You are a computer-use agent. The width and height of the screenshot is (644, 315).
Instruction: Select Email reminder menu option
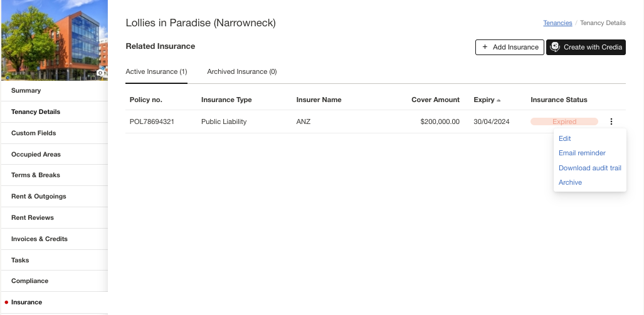click(582, 153)
